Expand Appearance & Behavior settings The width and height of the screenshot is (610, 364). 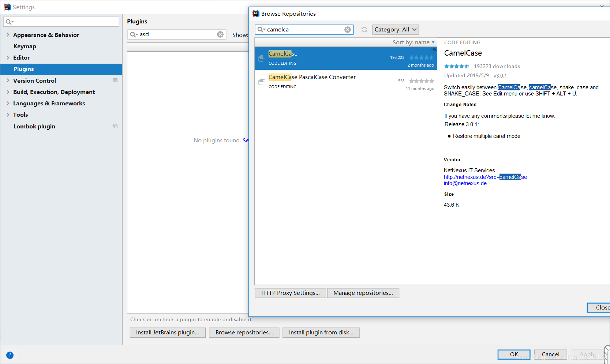tap(8, 35)
